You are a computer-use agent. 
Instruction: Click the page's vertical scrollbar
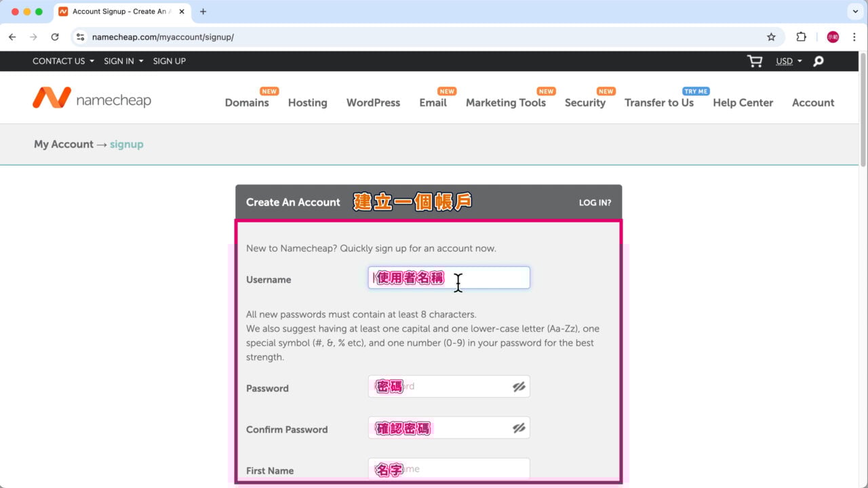(x=863, y=108)
